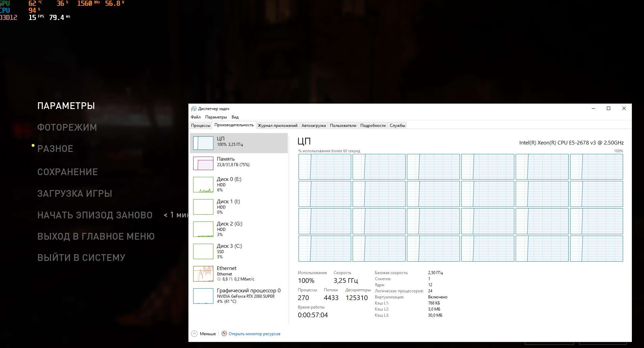Click Открыть монитор ресурсов link

coord(254,334)
